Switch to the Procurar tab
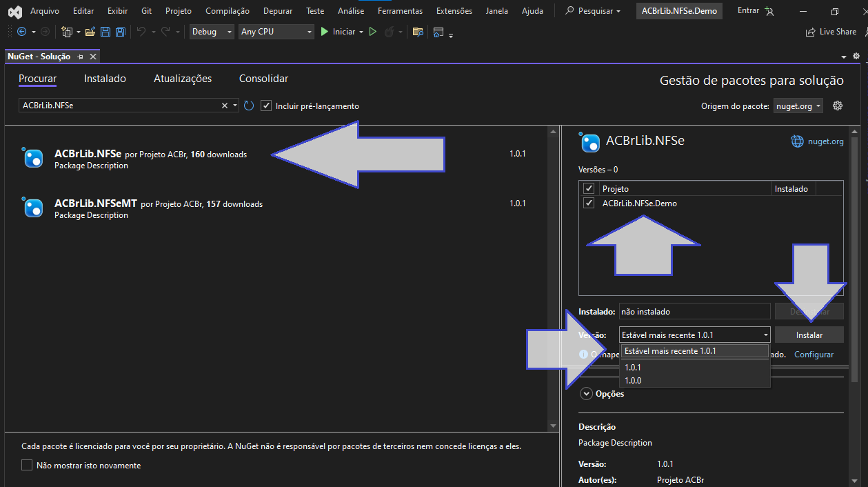 [x=37, y=79]
